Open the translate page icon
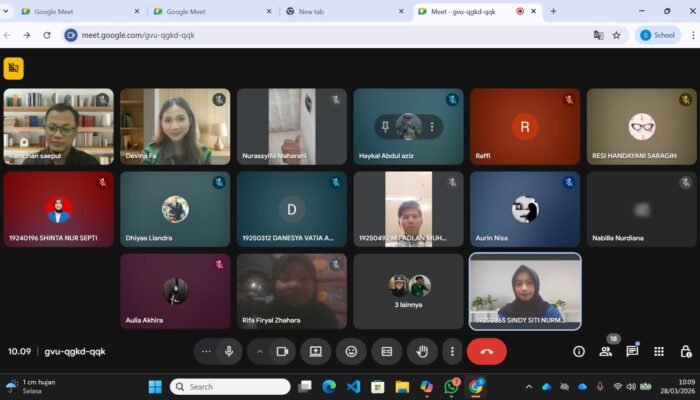This screenshot has width=700, height=400. [x=598, y=35]
